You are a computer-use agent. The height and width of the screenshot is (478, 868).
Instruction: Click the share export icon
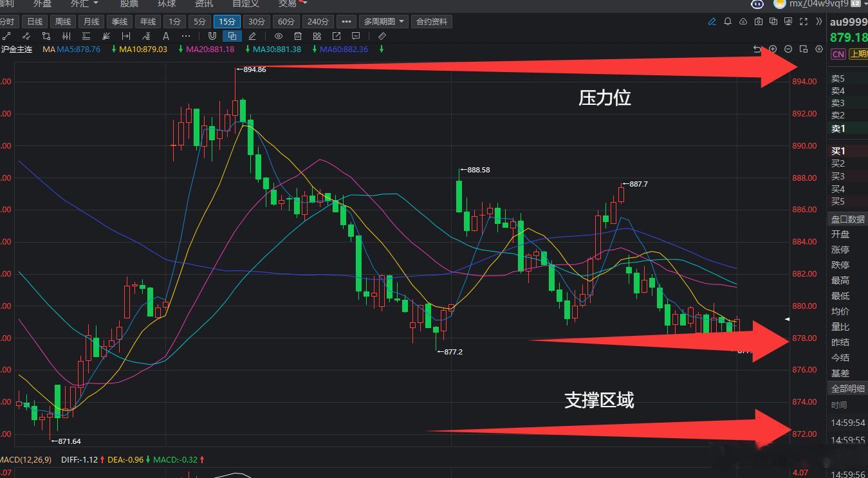[337, 36]
